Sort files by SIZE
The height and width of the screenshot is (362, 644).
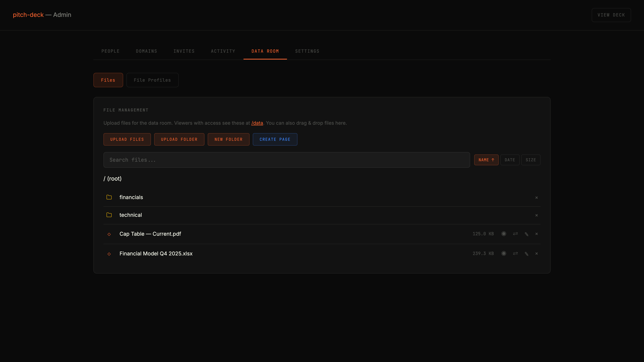tap(531, 160)
